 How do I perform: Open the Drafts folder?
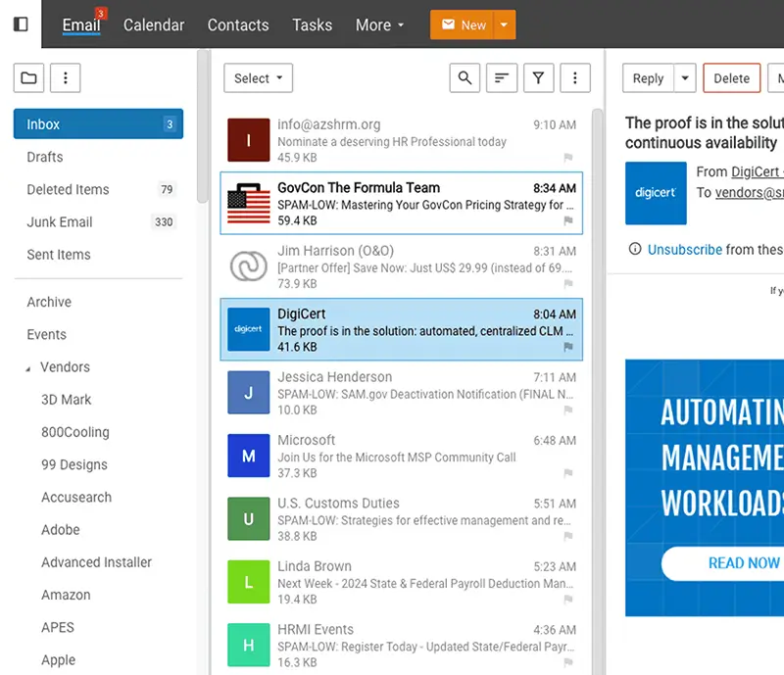pos(99,157)
